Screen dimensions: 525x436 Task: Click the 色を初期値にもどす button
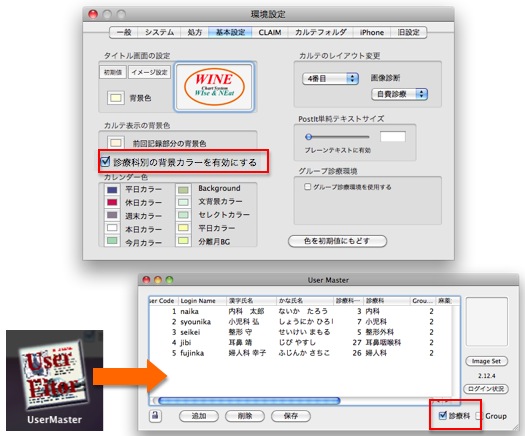(x=337, y=241)
